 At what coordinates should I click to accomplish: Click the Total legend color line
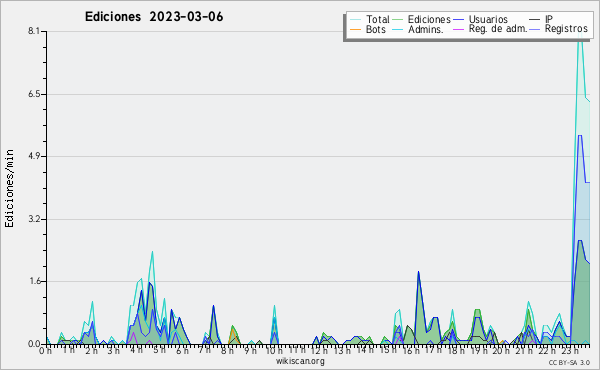pos(356,20)
